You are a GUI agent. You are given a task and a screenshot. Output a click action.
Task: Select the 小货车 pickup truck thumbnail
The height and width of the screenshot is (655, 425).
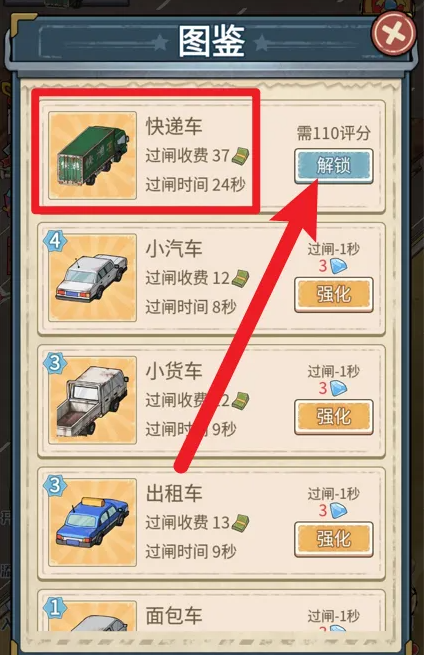[x=92, y=400]
